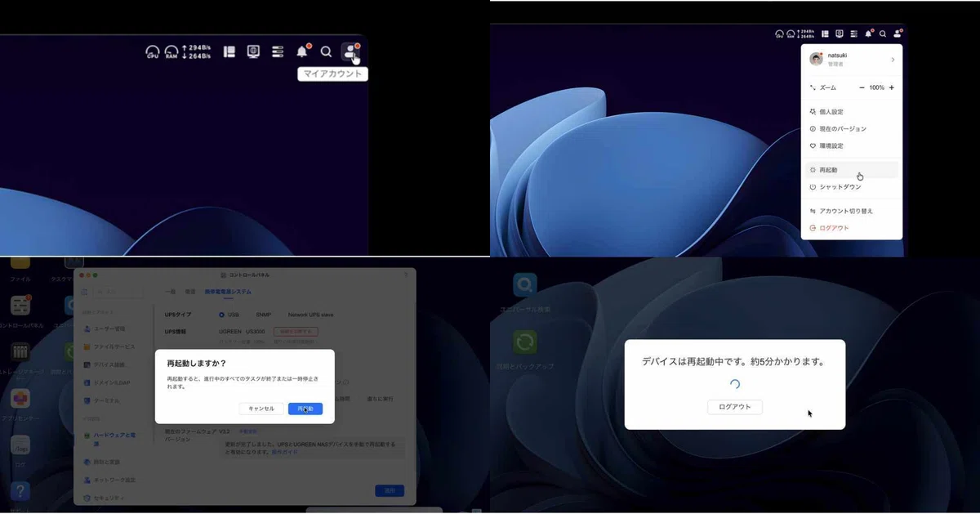Choose 現在のバージョン in the account menu

(851, 129)
